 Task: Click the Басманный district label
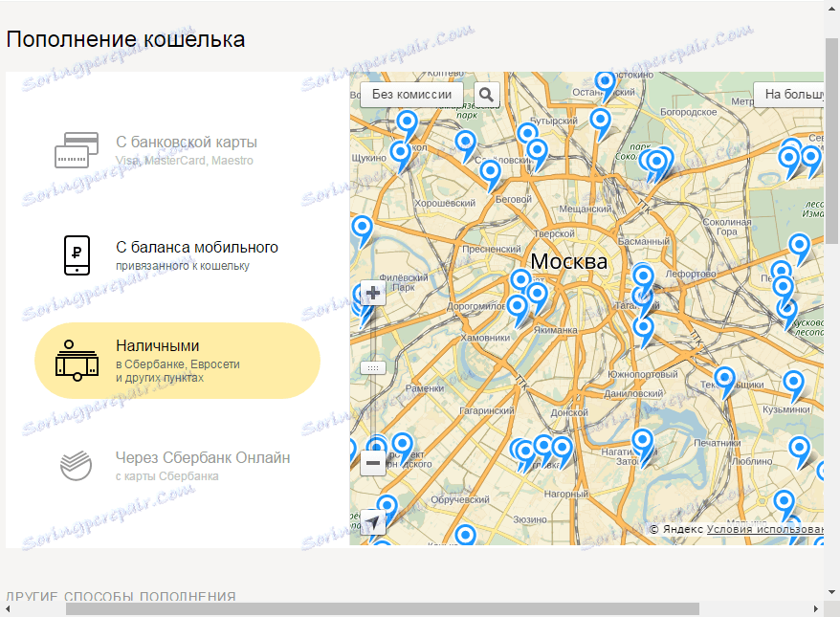(x=643, y=242)
